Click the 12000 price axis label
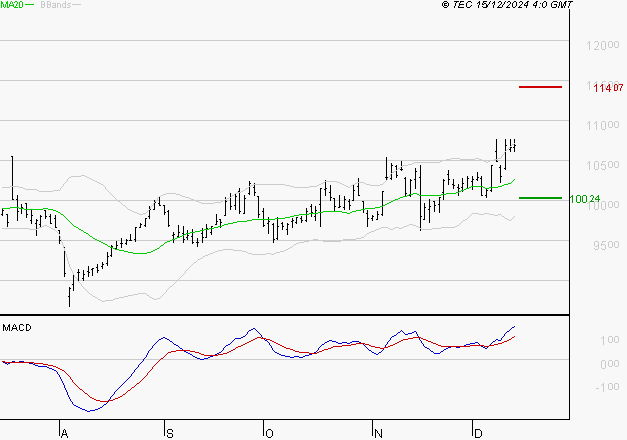This screenshot has height=440, width=627. 603,45
